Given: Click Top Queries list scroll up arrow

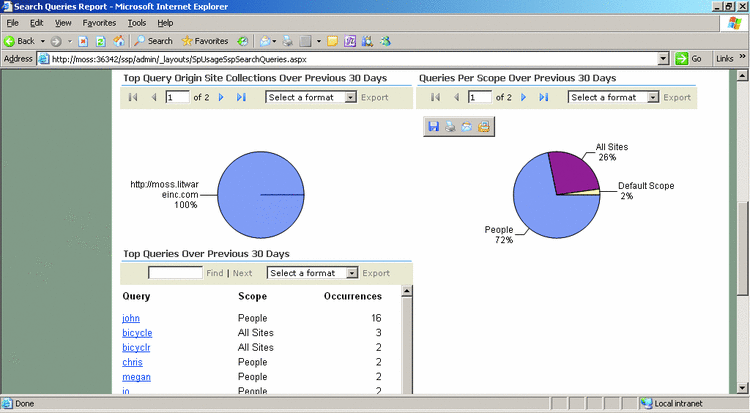Looking at the screenshot, I should tap(407, 291).
